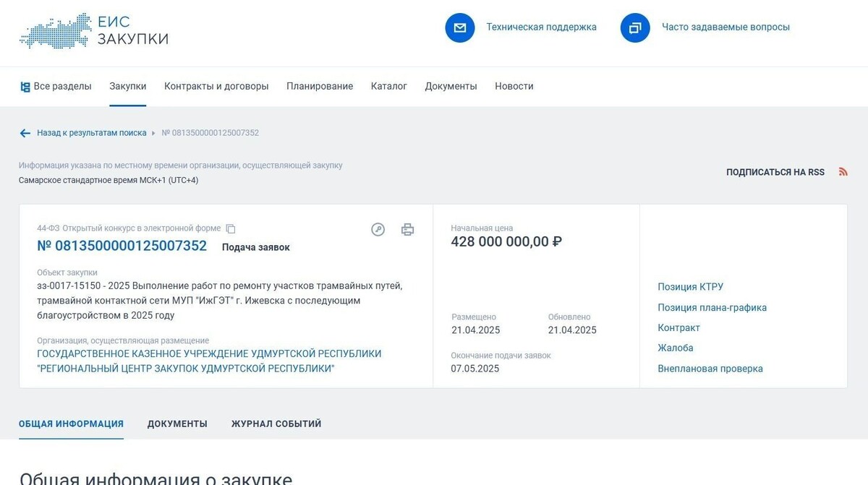Click the orange RSS feed icon

coord(843,171)
